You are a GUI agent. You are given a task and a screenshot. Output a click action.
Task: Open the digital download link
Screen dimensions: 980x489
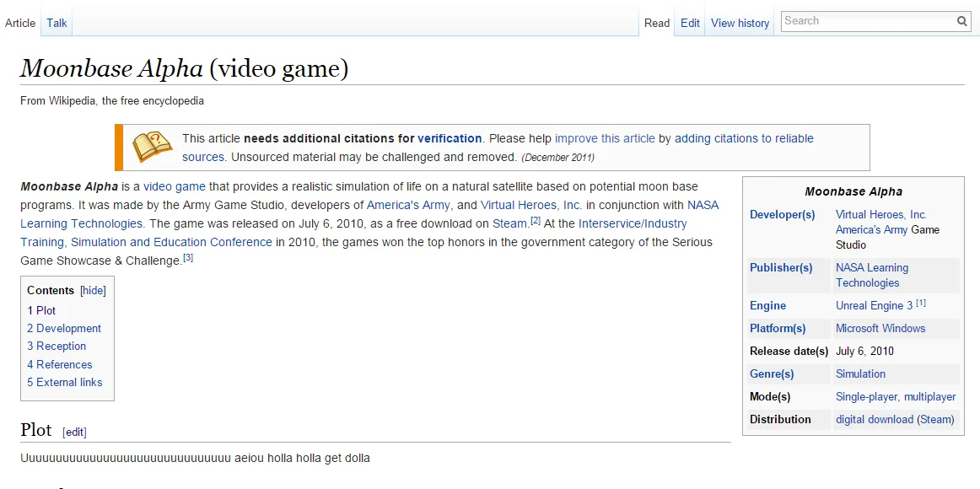875,420
